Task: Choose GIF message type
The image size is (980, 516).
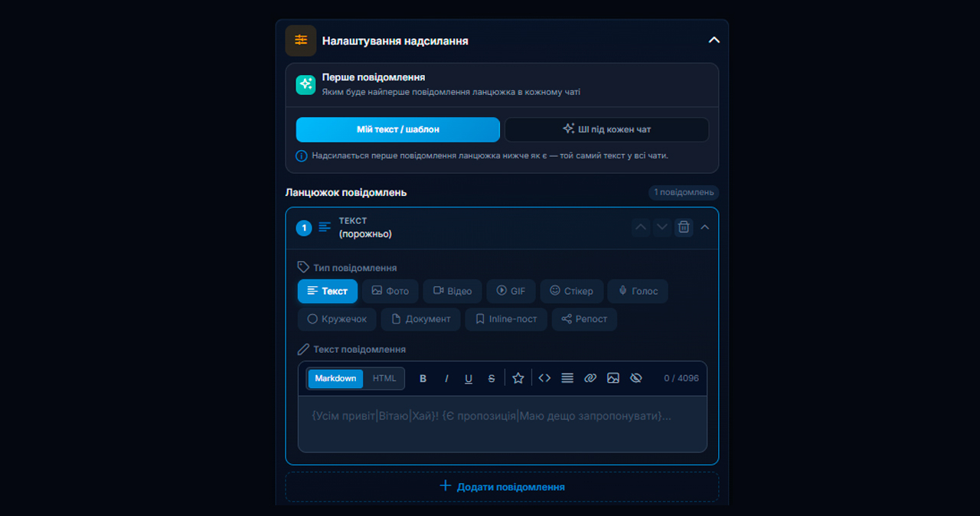Action: pos(511,291)
